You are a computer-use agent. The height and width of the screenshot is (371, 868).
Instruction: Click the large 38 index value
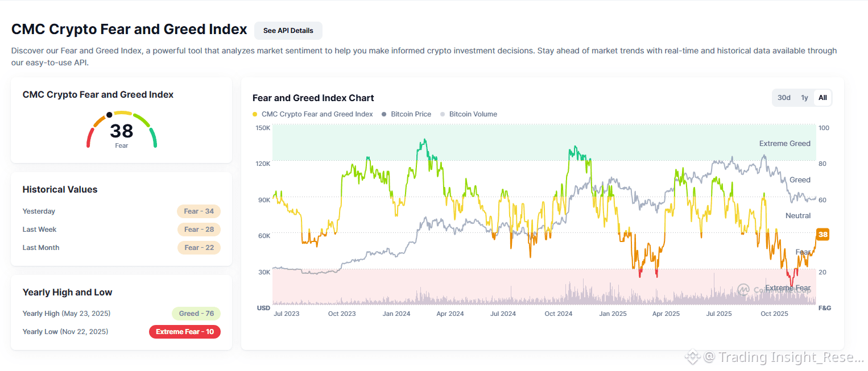121,131
